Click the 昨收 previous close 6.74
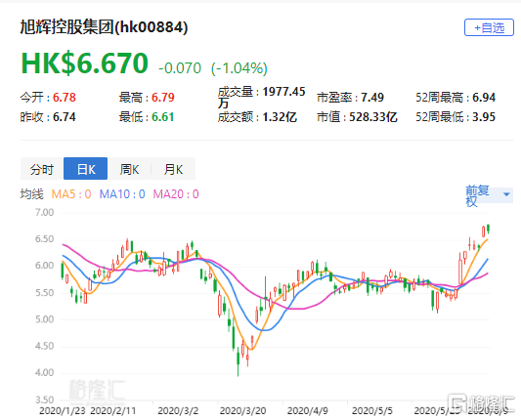This screenshot has height=420, width=521. coord(65,117)
